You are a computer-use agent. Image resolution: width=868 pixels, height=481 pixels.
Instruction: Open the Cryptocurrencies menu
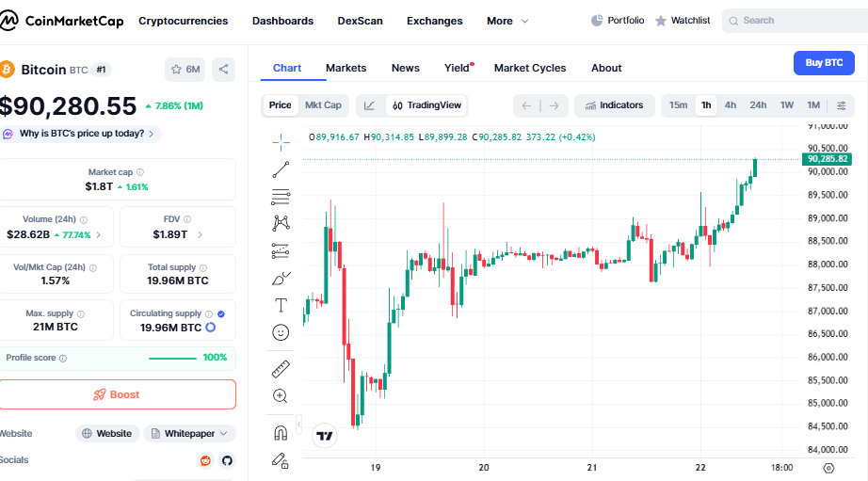point(183,21)
